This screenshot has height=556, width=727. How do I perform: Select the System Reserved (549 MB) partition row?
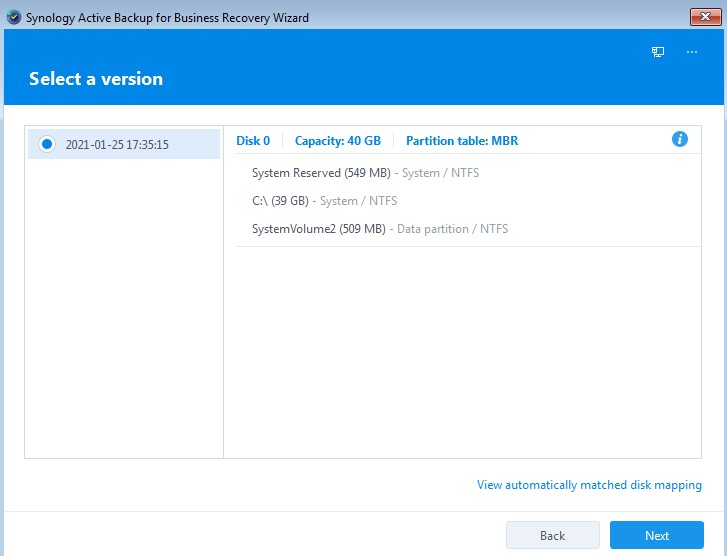[x=468, y=173]
